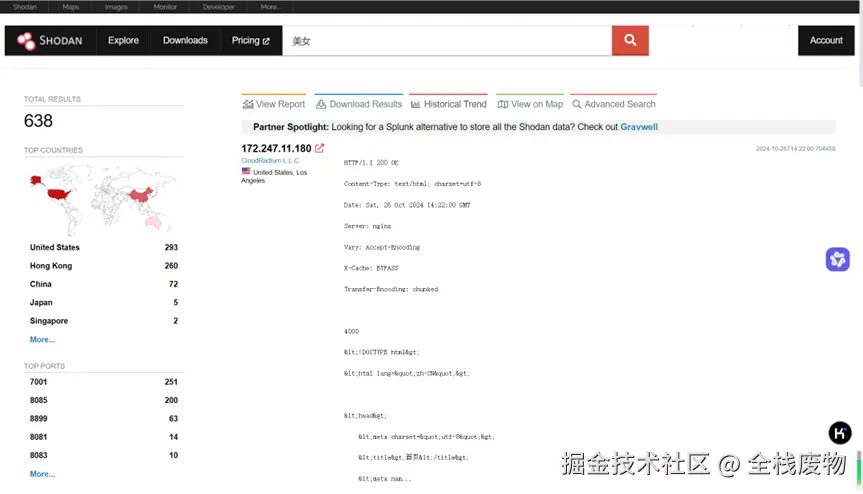
Task: Click the total results count 638
Action: (x=38, y=121)
